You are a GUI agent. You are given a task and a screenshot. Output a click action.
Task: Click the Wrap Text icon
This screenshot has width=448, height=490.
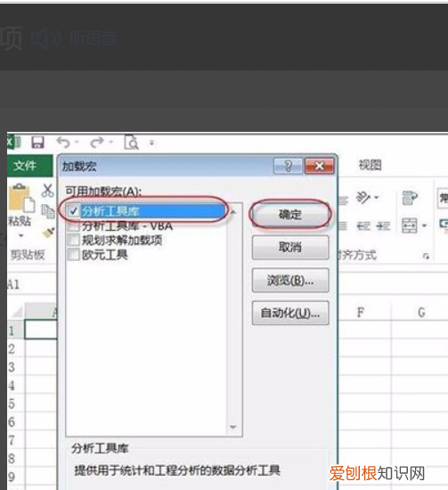[410, 198]
